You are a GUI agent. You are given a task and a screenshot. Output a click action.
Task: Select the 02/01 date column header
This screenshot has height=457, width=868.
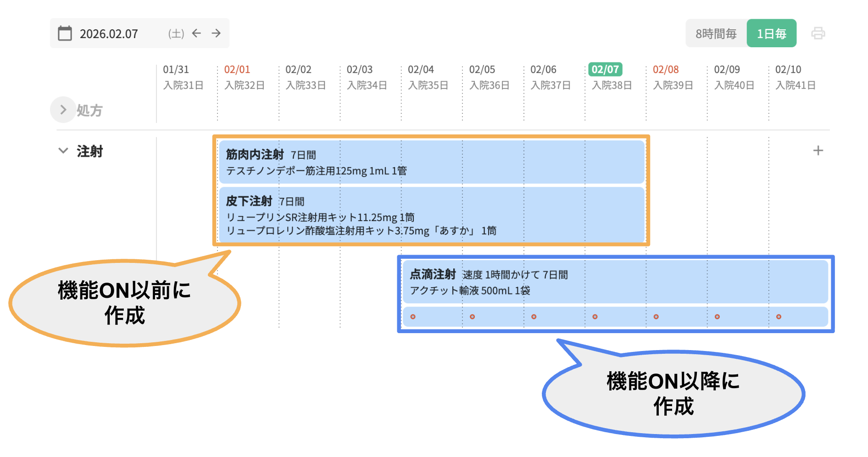click(x=237, y=70)
